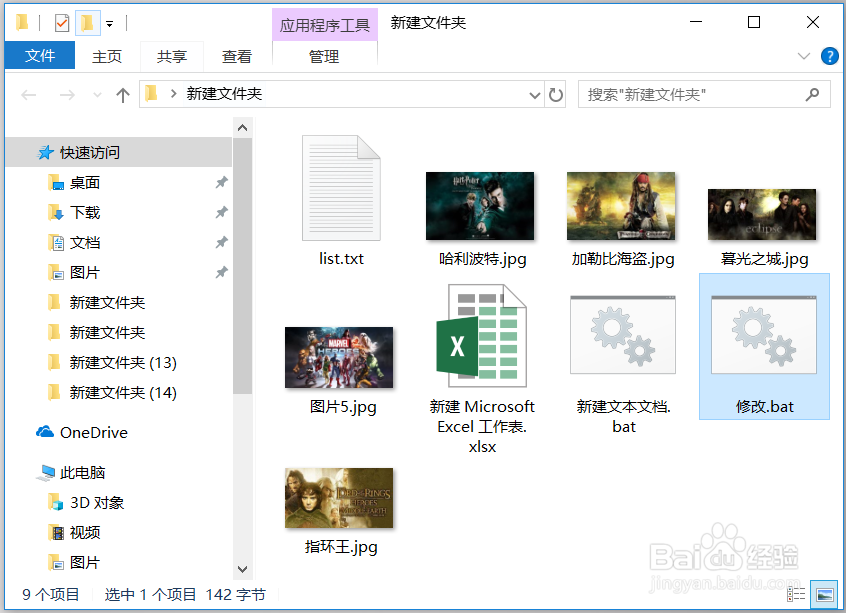This screenshot has width=846, height=613.
Task: Select the 加勒比海盗.jpg thumbnail
Action: click(621, 206)
